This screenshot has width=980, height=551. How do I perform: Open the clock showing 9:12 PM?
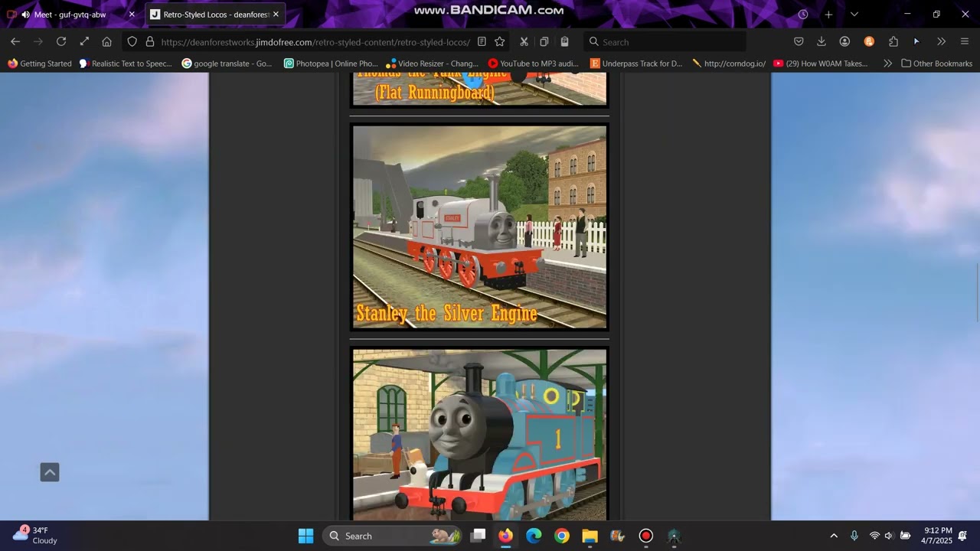[x=938, y=536]
